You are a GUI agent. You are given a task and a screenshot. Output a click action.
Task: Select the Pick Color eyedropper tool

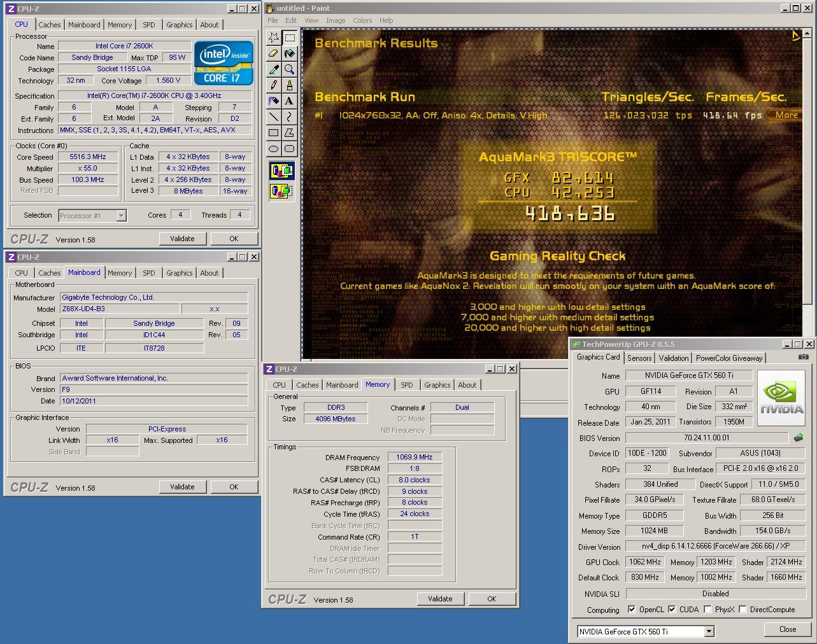coord(274,69)
